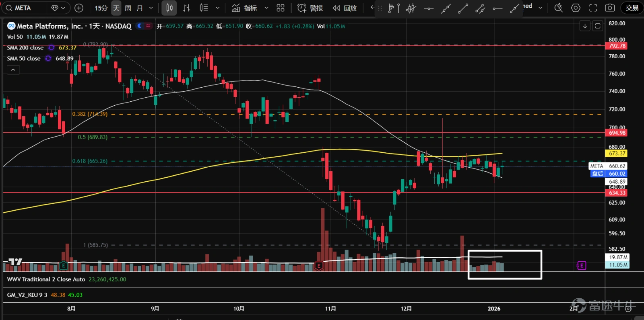
Task: Expand the time interval dropdown arrow
Action: click(151, 8)
